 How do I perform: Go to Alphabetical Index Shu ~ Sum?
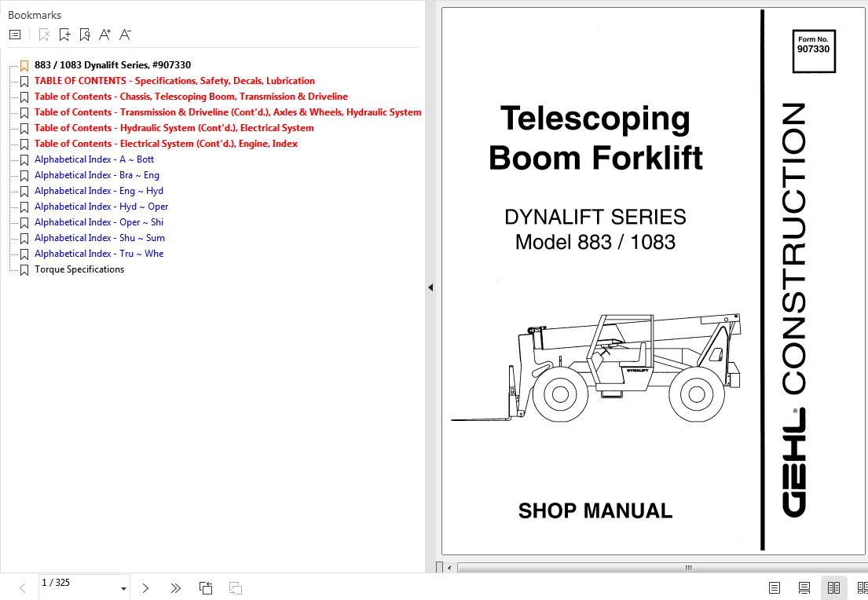coord(100,238)
